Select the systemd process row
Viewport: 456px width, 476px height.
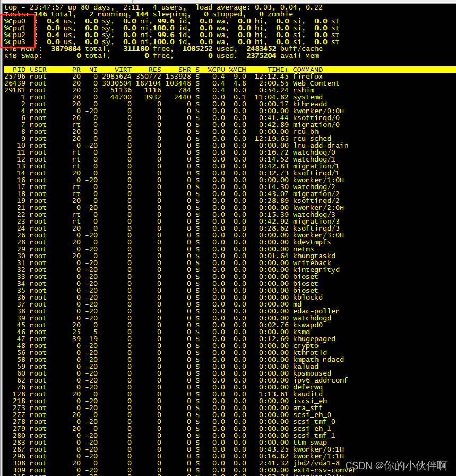tap(164, 97)
